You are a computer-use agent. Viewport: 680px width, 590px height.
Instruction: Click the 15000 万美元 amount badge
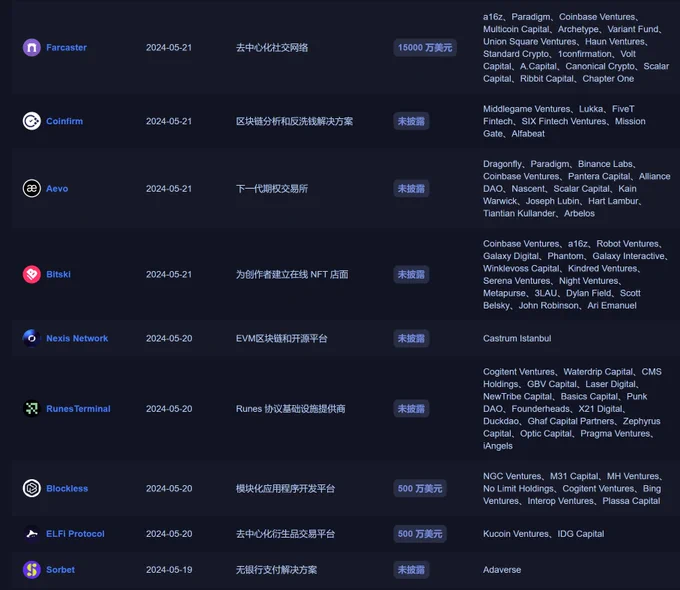click(x=425, y=48)
